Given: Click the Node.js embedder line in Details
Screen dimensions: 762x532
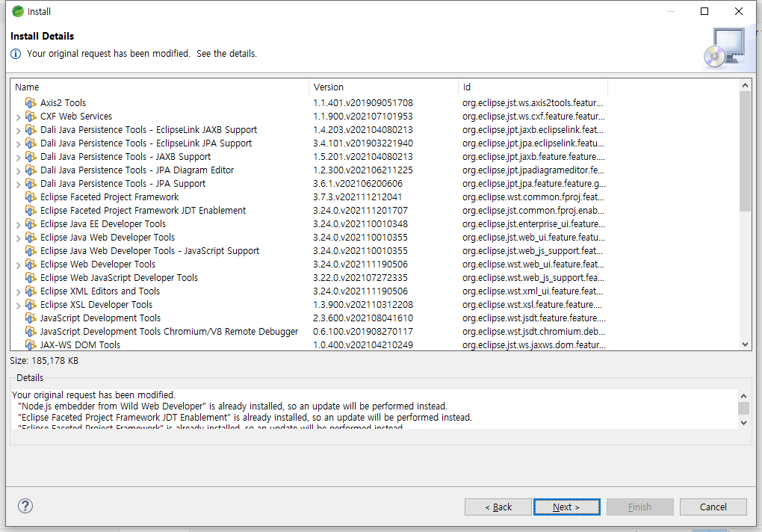Looking at the screenshot, I should 232,406.
